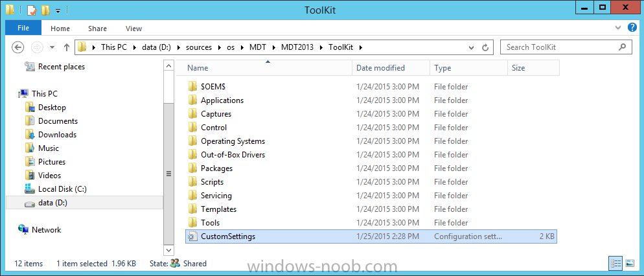
Task: Select Network in the navigation pane
Action: coord(46,229)
